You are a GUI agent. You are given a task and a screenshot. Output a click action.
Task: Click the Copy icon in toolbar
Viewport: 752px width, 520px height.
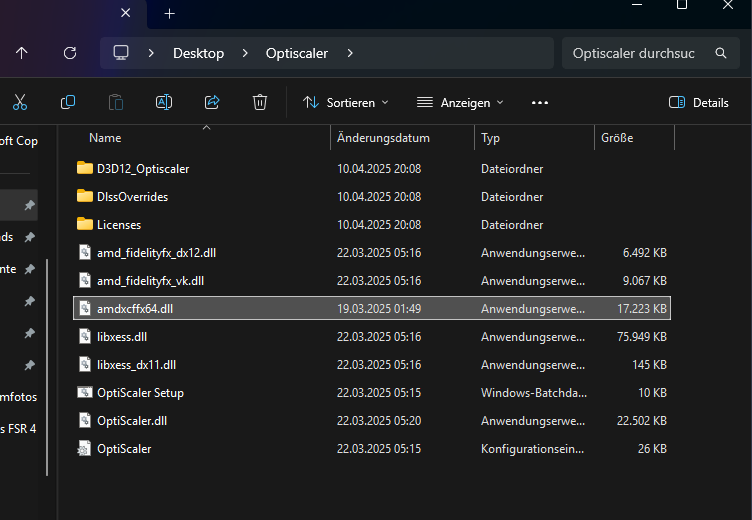(68, 102)
